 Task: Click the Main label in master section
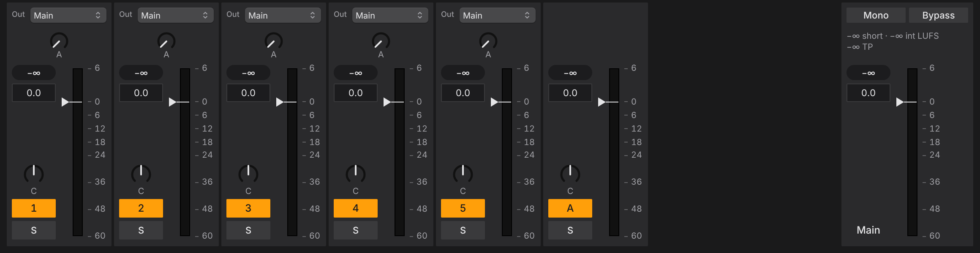[x=868, y=230]
